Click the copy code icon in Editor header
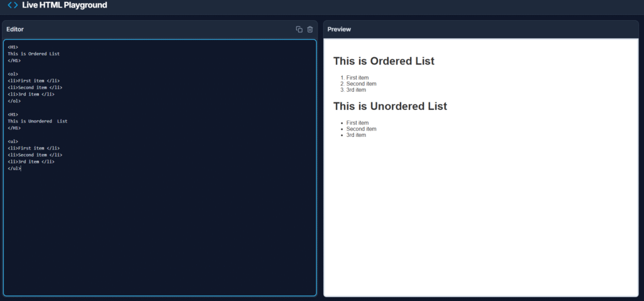The width and height of the screenshot is (644, 301). click(299, 30)
